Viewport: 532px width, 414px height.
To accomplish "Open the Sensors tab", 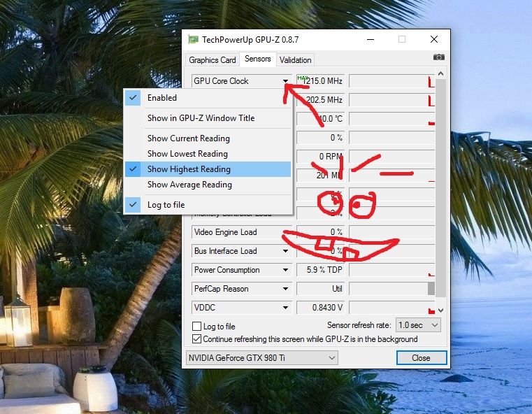I will (258, 59).
